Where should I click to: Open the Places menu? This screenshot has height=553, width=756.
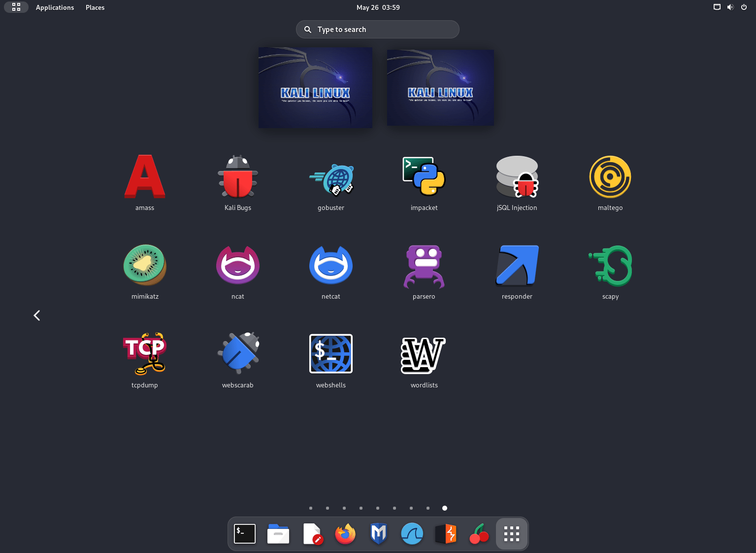pyautogui.click(x=95, y=7)
